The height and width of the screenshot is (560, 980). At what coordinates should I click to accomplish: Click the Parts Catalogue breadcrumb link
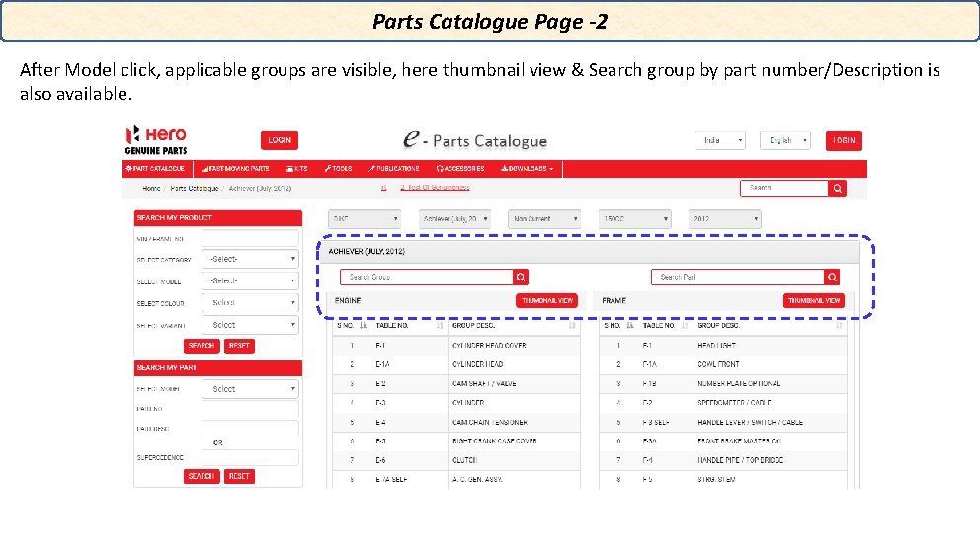point(195,188)
